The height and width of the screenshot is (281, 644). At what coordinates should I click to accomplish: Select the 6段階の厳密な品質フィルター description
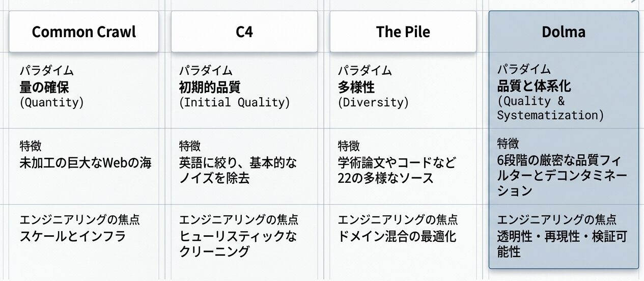(562, 176)
